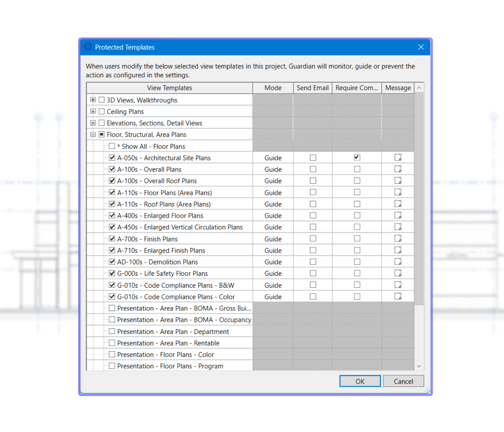Open the message editor for G-000s Life Safety Floor Plans

[x=398, y=273]
